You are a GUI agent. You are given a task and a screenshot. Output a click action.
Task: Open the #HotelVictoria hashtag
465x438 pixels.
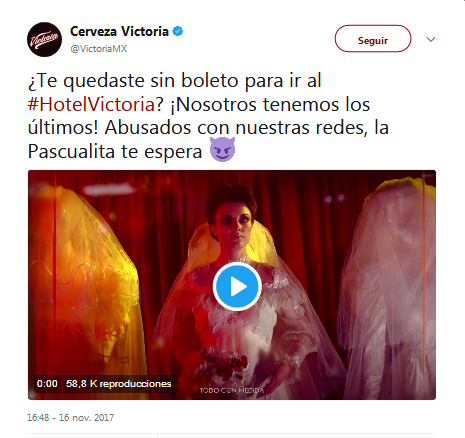coord(91,104)
